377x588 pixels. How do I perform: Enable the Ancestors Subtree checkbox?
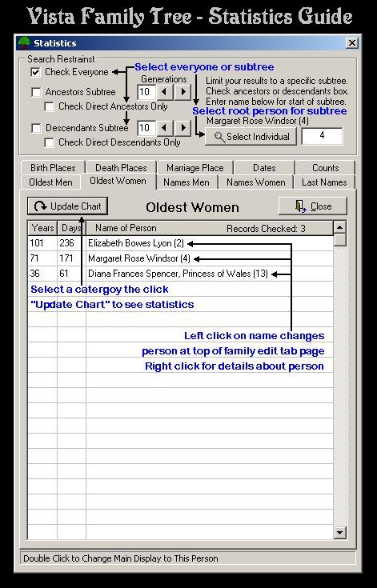tap(36, 92)
